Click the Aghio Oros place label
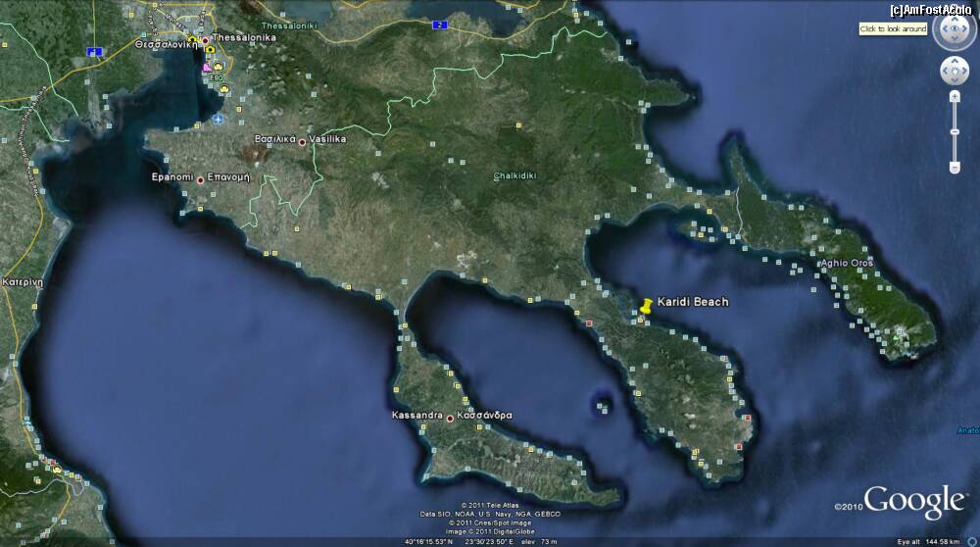The height and width of the screenshot is (547, 980). point(846,264)
